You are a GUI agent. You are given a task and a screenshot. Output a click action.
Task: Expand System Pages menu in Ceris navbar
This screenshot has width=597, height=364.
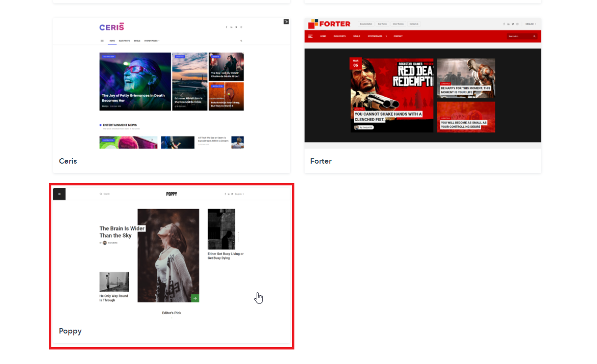(152, 41)
